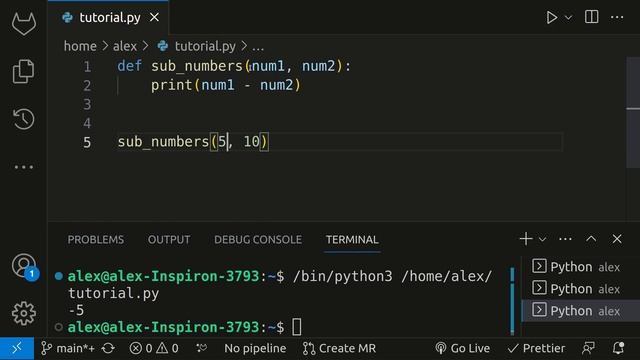Open editor More Actions menu

pyautogui.click(x=617, y=18)
